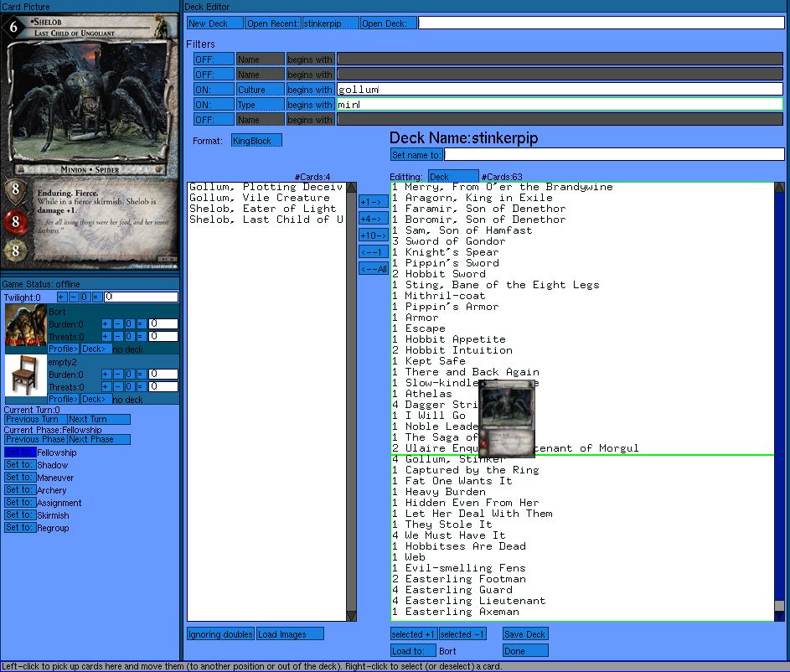Screen dimensions: 790x672
Task: Change the Type filter field selector
Action: point(260,104)
